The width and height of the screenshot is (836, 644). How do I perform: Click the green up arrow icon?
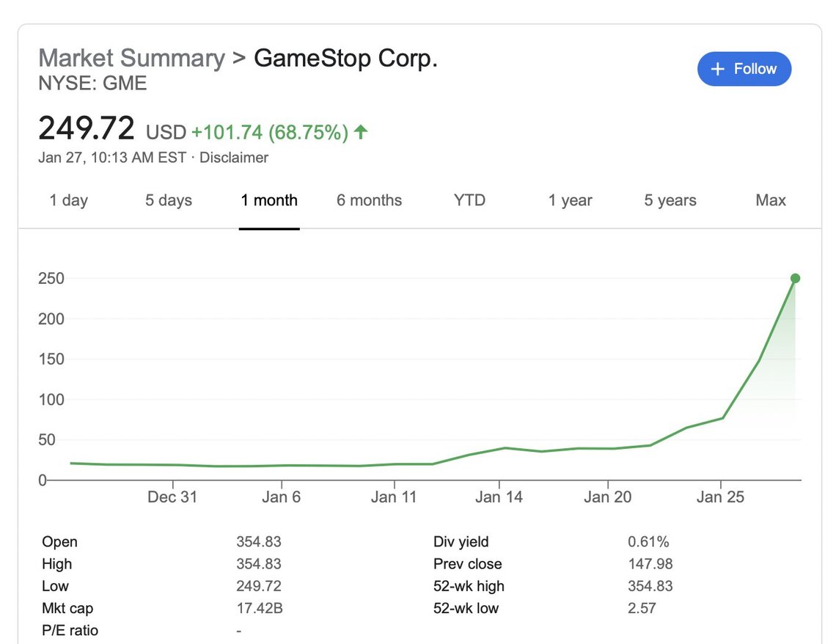click(x=361, y=132)
